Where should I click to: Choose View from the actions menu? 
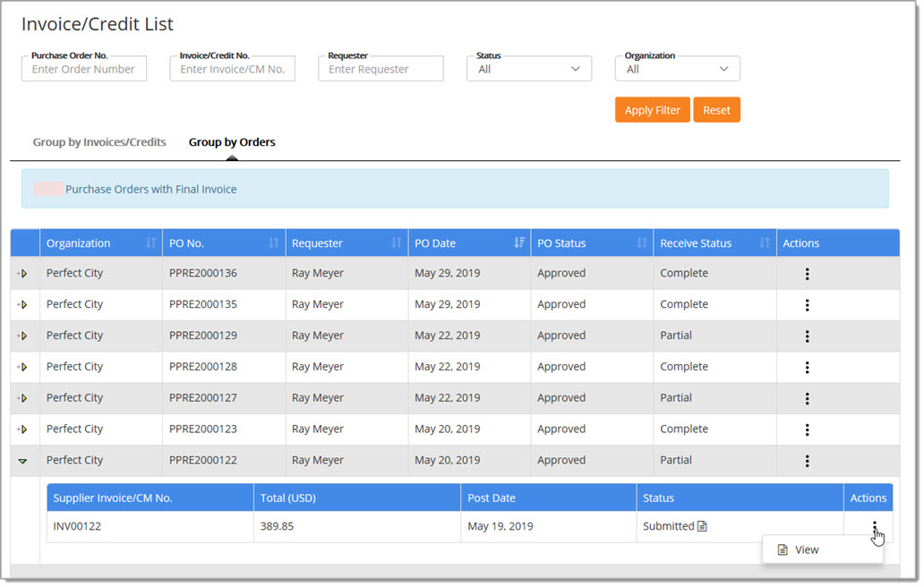(x=805, y=549)
